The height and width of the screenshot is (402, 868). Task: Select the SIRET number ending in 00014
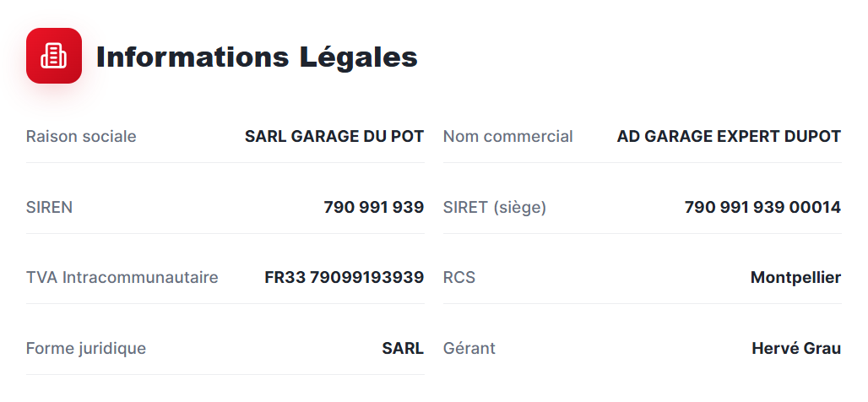[x=762, y=207]
